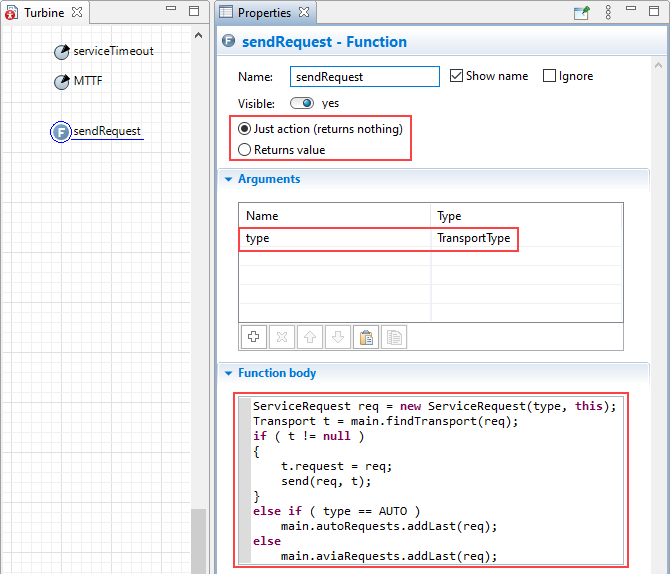
Task: Click the code line 'main.autoRequests.addLast(req);'
Action: point(389,526)
